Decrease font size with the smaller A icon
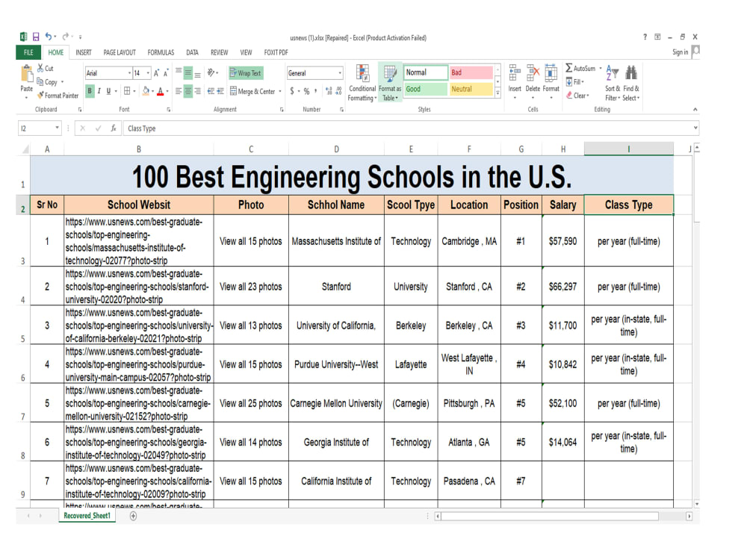Screen dimensions: 747x560 coord(165,73)
